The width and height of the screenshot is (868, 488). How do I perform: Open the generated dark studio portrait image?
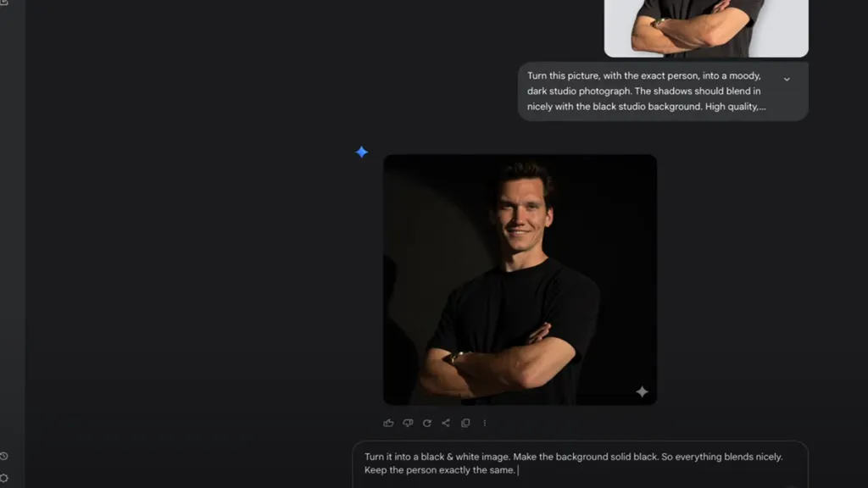(520, 280)
